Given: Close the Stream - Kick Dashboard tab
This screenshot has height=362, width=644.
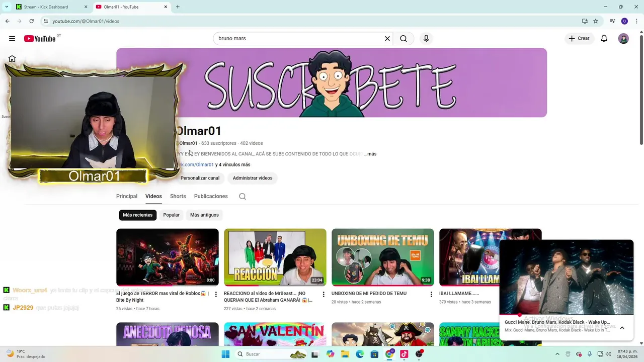Looking at the screenshot, I should [86, 7].
